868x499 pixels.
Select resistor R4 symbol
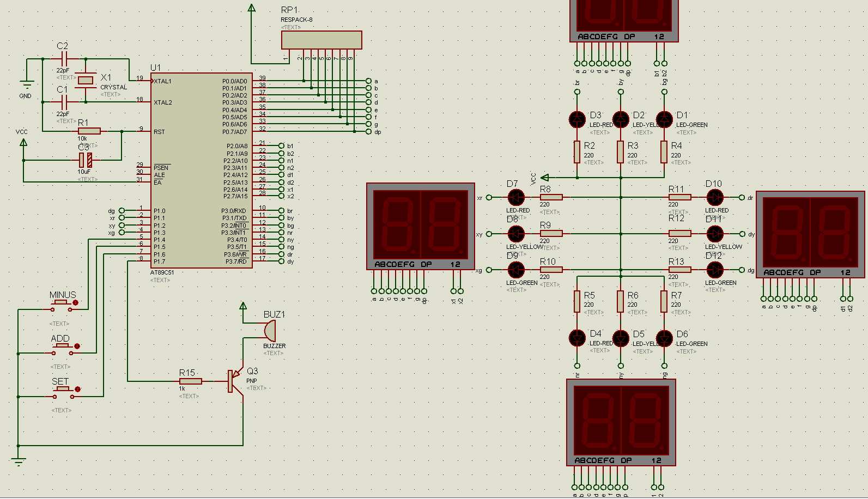click(664, 152)
